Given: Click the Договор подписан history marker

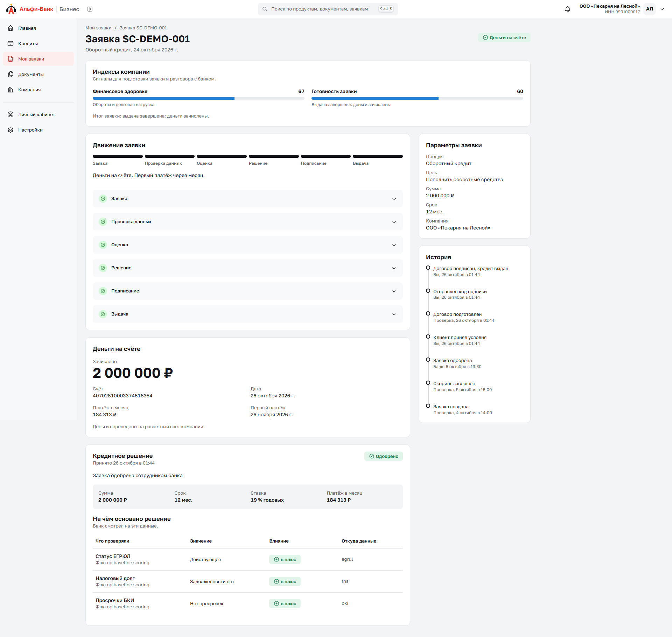Looking at the screenshot, I should (x=428, y=268).
